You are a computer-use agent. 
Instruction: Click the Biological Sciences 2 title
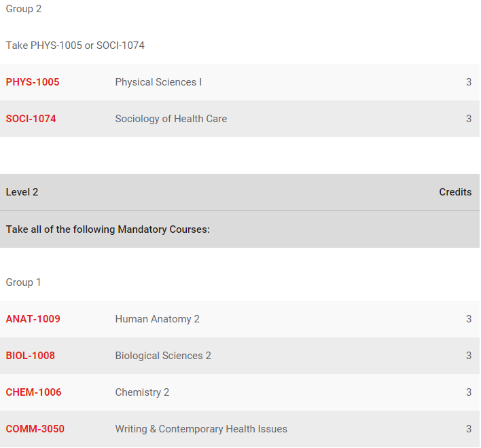pos(163,356)
